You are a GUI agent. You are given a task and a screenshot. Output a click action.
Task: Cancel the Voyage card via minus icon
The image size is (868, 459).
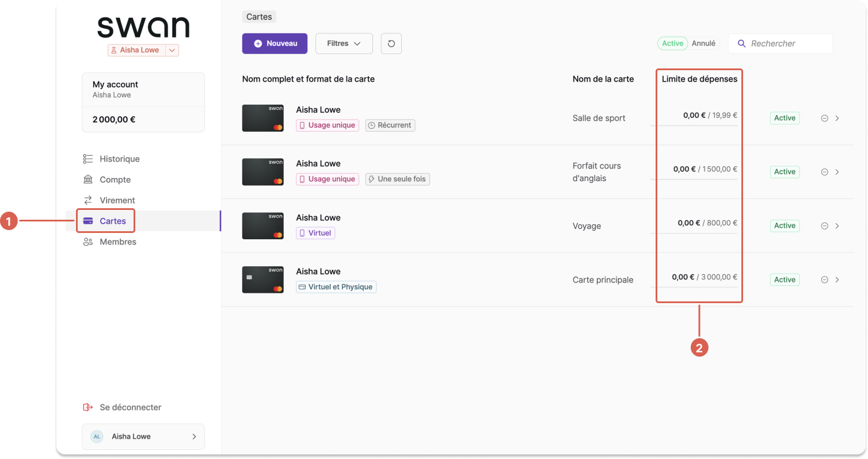point(824,226)
